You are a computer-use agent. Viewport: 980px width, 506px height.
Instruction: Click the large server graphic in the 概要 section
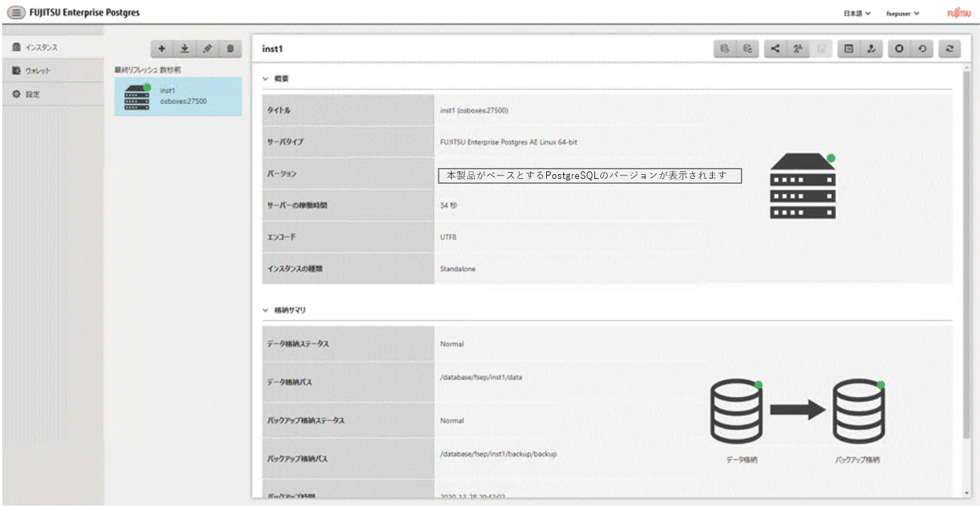click(x=803, y=186)
